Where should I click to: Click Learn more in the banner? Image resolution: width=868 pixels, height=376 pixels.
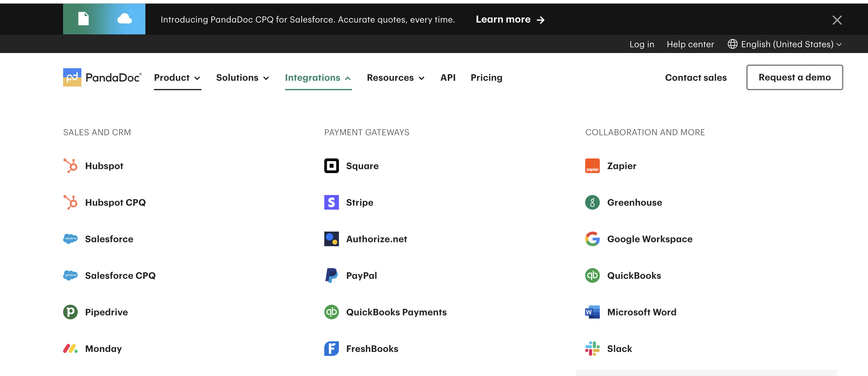pos(503,20)
